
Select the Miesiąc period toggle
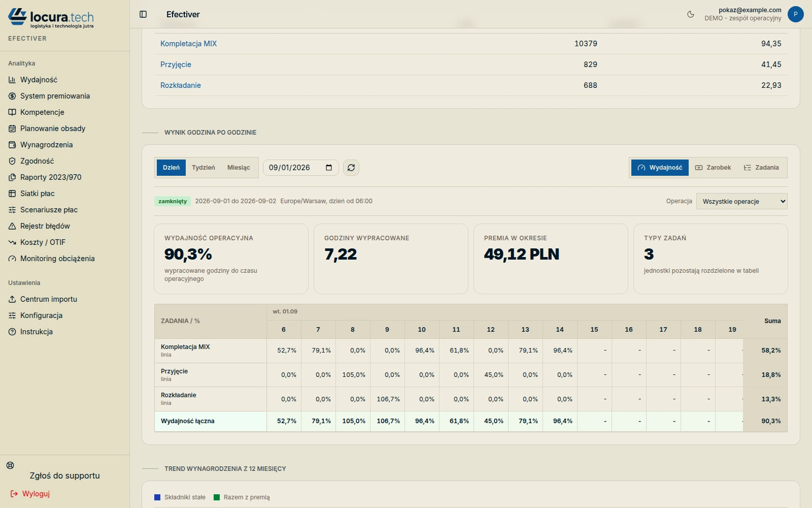click(x=239, y=168)
